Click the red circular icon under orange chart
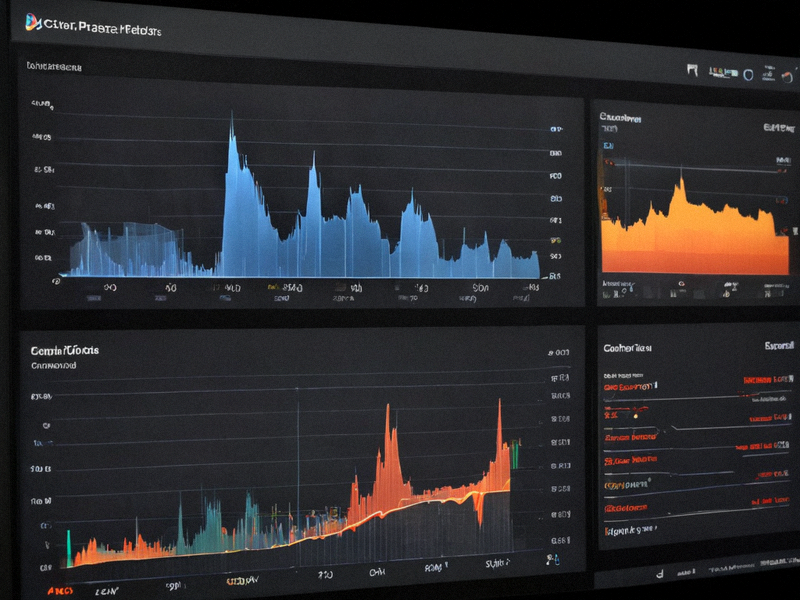Screen dimensions: 800x600 tap(681, 284)
